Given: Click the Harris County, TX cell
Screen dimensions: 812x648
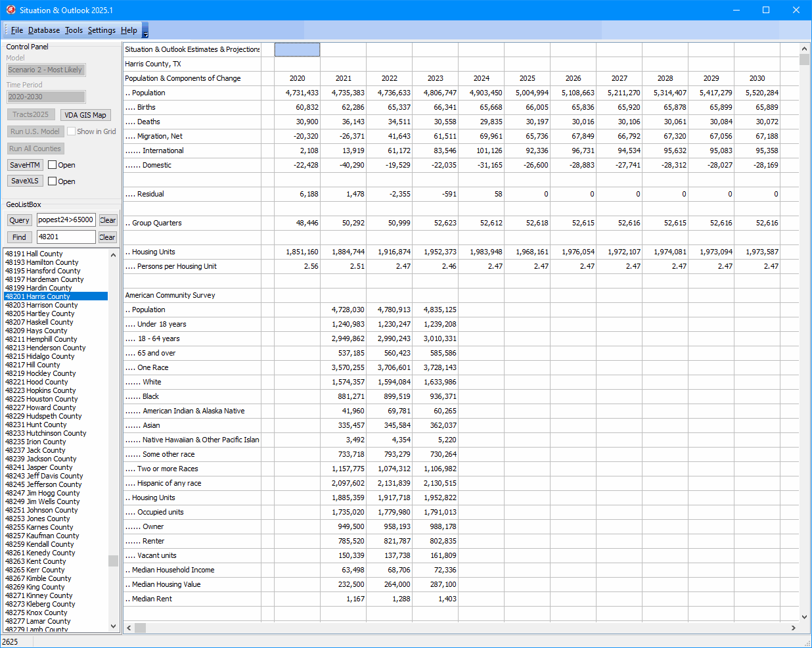Looking at the screenshot, I should (x=192, y=64).
